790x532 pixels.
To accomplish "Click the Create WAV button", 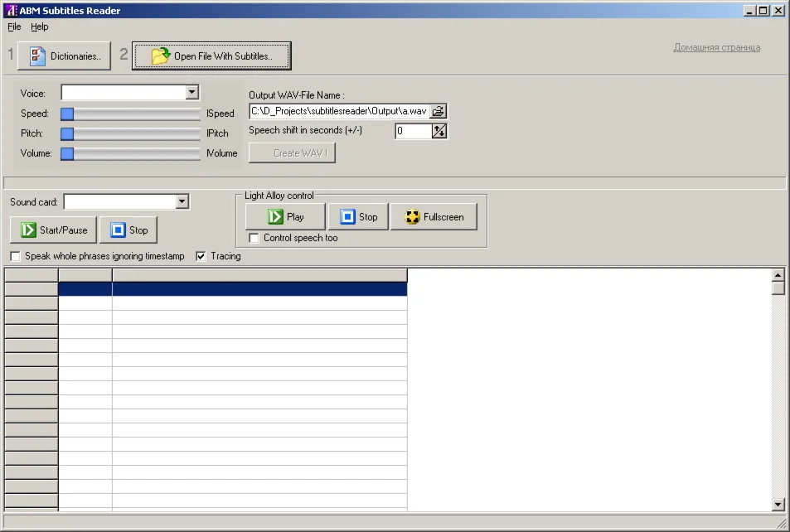I will tap(292, 152).
